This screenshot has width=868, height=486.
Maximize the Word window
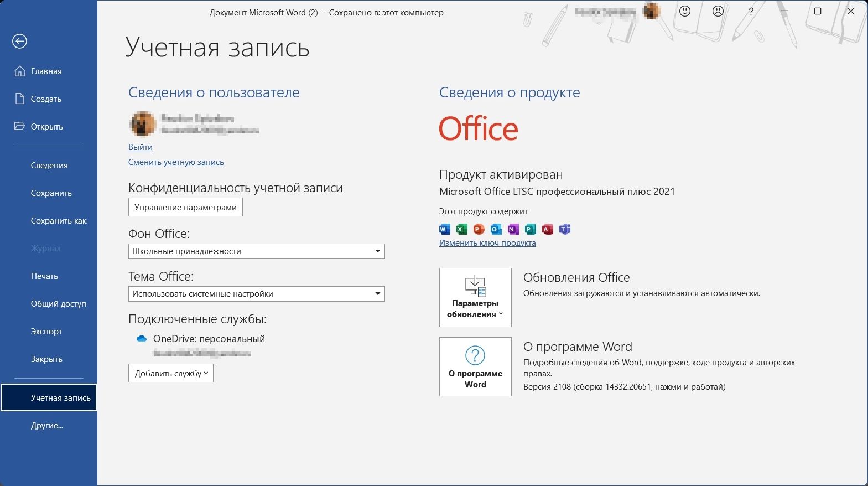(x=818, y=11)
